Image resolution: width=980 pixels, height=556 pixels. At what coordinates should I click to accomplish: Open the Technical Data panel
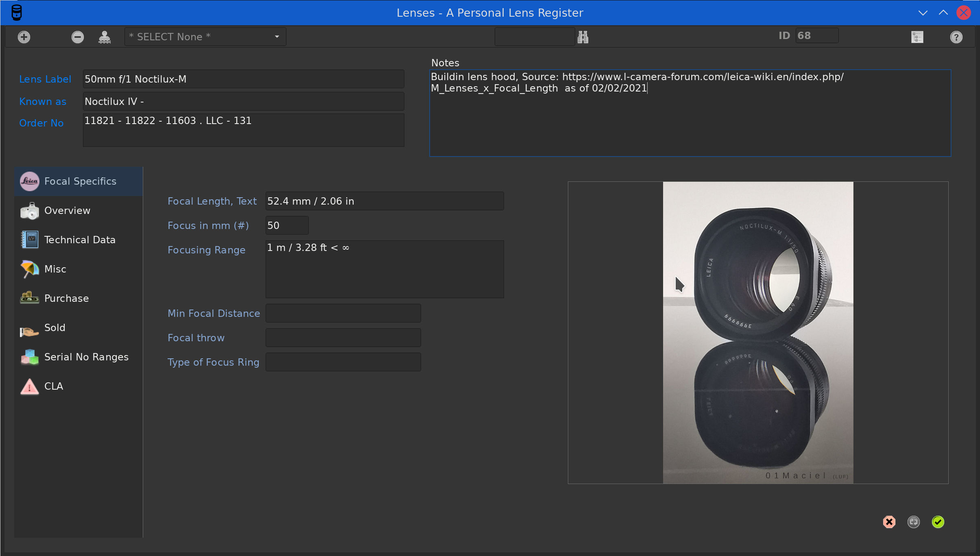click(80, 240)
